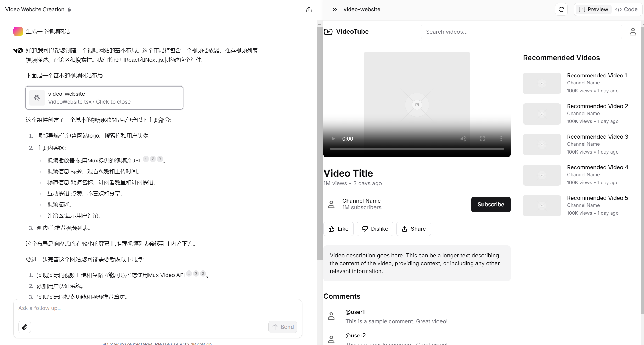The image size is (644, 345).
Task: Click the video progress bar
Action: click(x=417, y=149)
